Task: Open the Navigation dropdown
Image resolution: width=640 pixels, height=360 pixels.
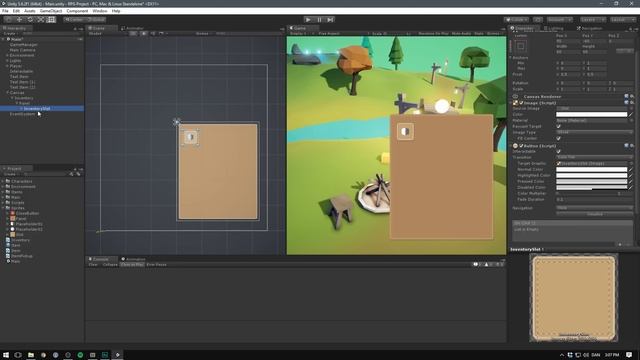Action: [x=594, y=208]
